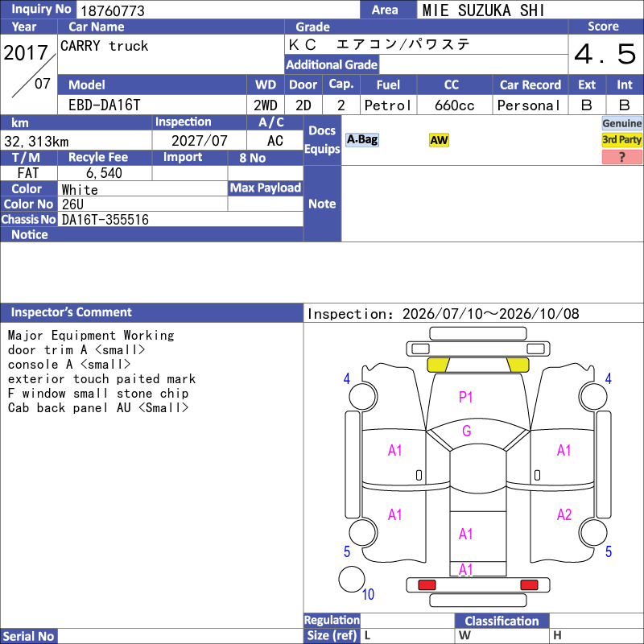Click the pink question mark legend tag
The image size is (644, 644).
pos(621,156)
